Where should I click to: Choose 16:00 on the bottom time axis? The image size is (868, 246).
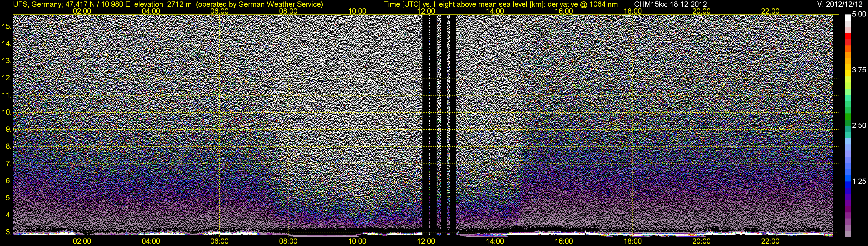[564, 241]
